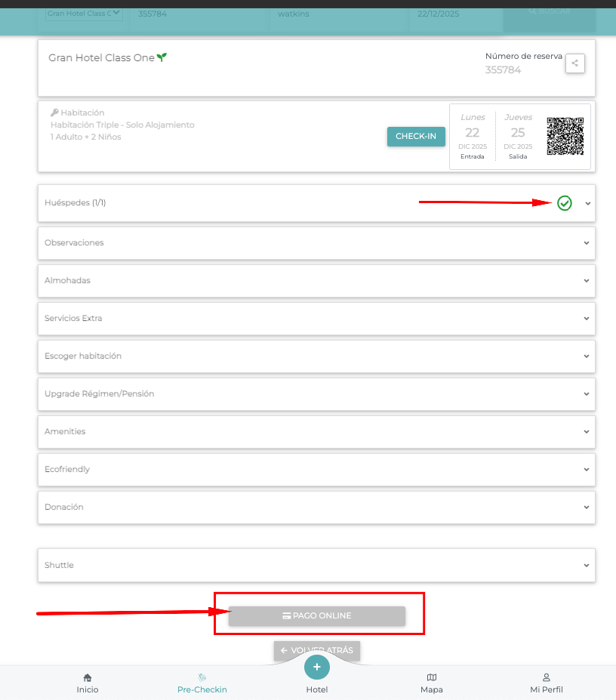Open the reservation QR code

(565, 136)
